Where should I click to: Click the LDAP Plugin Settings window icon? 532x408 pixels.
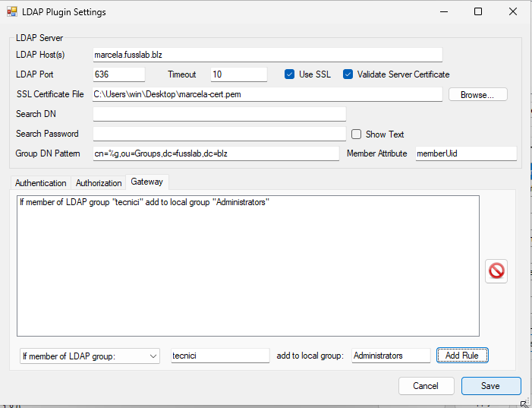point(12,11)
